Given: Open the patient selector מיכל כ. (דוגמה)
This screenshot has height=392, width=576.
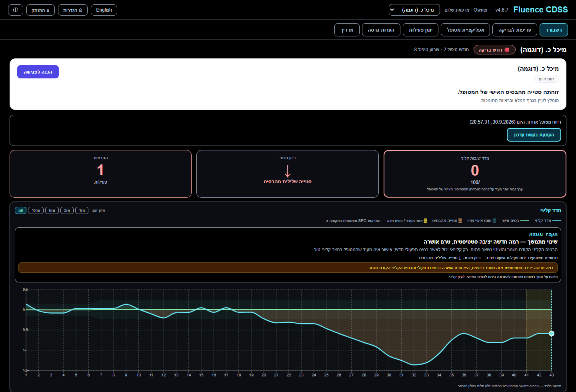Looking at the screenshot, I should point(414,10).
